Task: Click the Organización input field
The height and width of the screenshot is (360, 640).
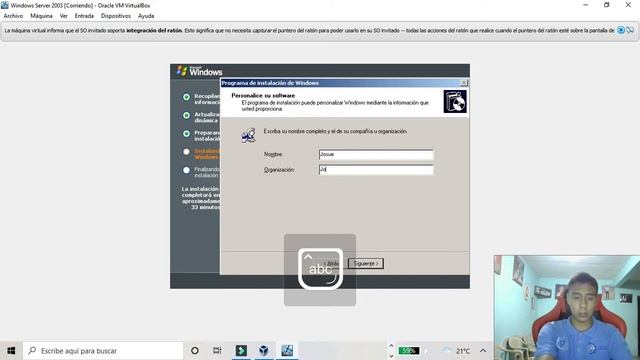Action: point(376,169)
